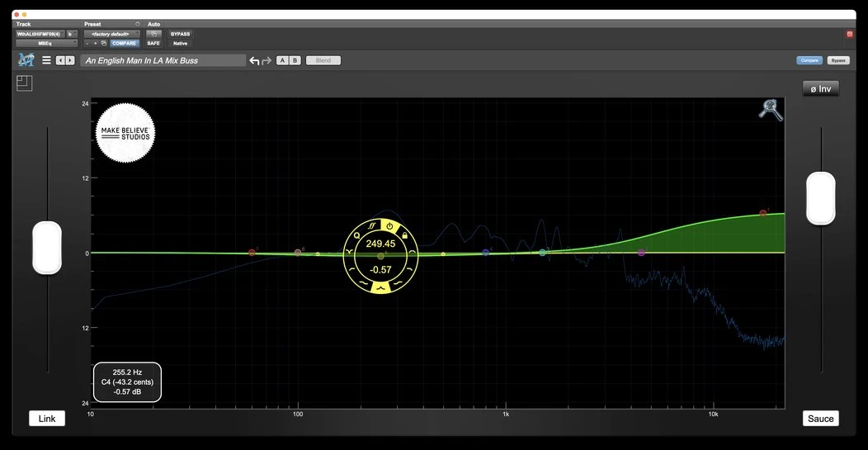Viewport: 868px width, 450px height.
Task: Click the right output gain slider handle
Action: click(820, 198)
